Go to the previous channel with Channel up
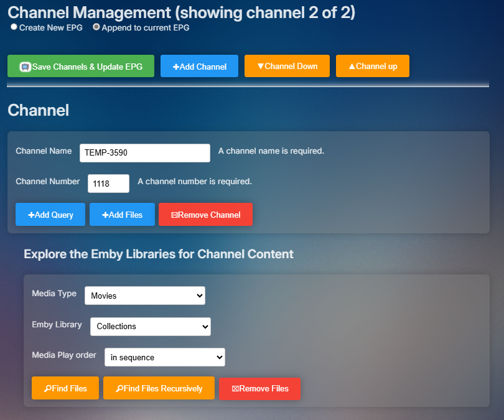The image size is (504, 420). pyautogui.click(x=373, y=66)
